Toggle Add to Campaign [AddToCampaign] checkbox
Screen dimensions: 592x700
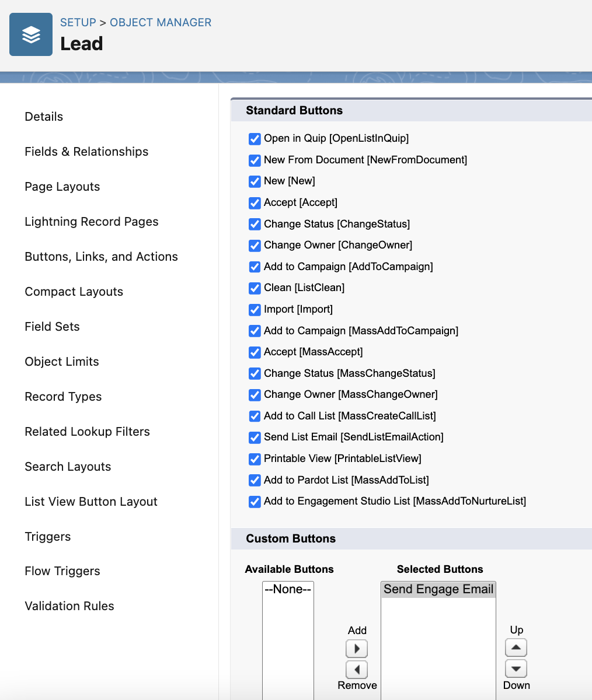coord(255,267)
